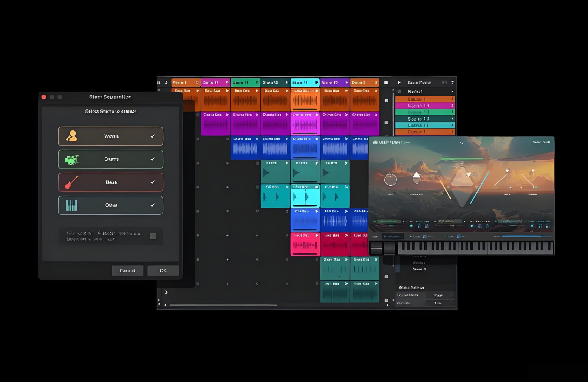Select the Bass stem guitar icon
Screen dimensions: 588x382
[x=72, y=182]
